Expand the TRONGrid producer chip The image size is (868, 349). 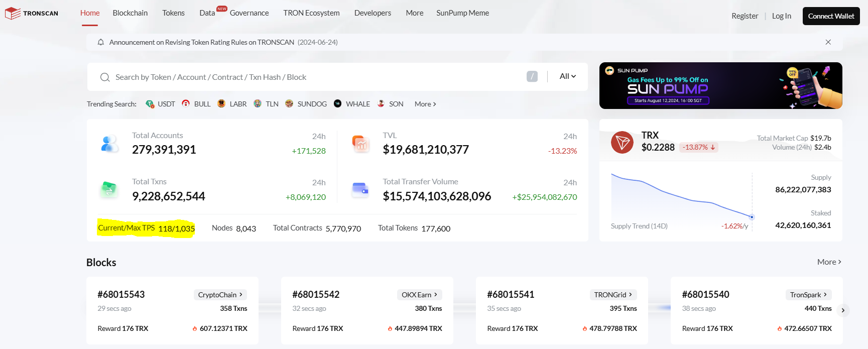coord(613,295)
